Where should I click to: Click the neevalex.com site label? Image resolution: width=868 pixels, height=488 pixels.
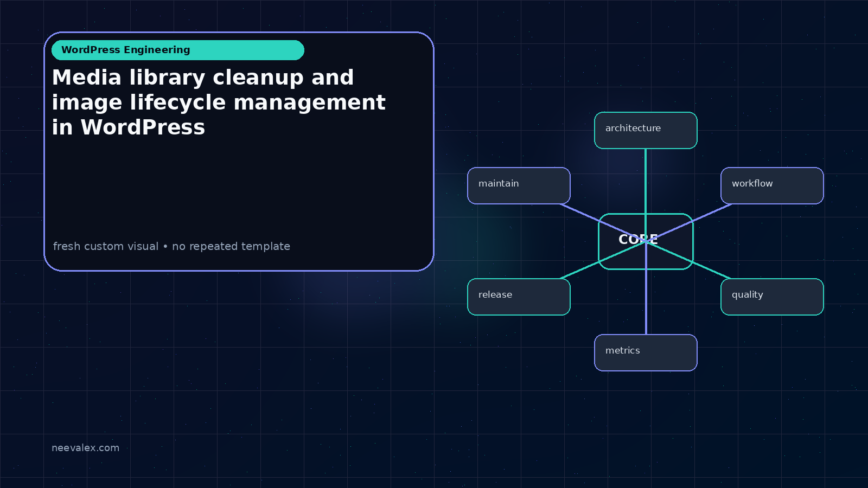click(x=85, y=448)
